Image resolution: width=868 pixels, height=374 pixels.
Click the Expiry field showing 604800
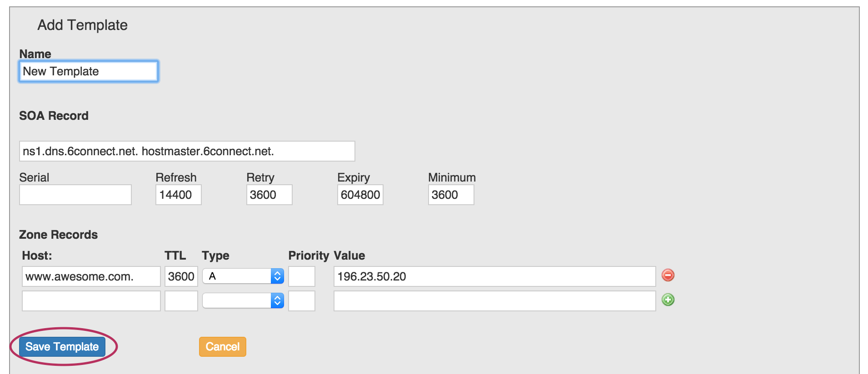point(360,195)
